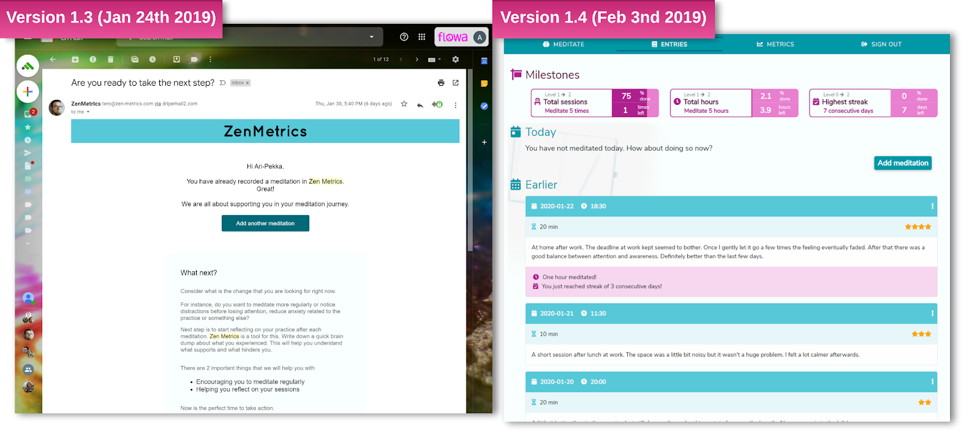Snooze the email with clock icon
980x445 pixels.
(x=153, y=59)
